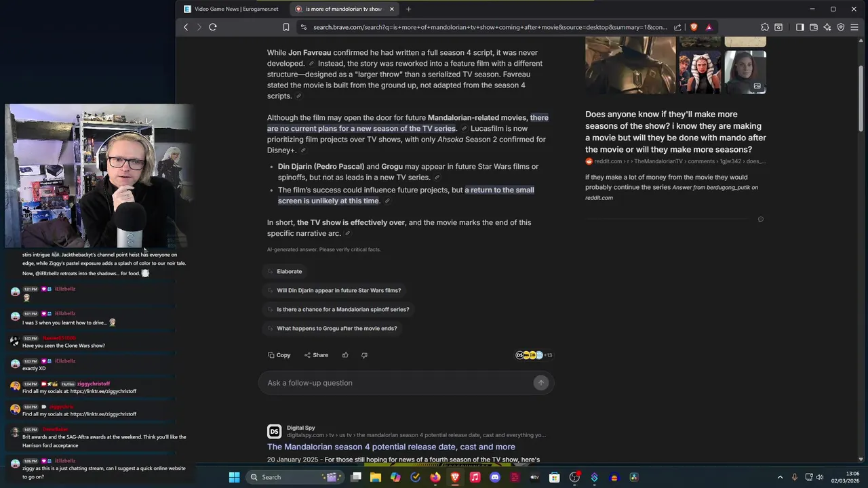Screen dimensions: 868x488
Task: Open the Windows Start menu
Action: [234, 477]
